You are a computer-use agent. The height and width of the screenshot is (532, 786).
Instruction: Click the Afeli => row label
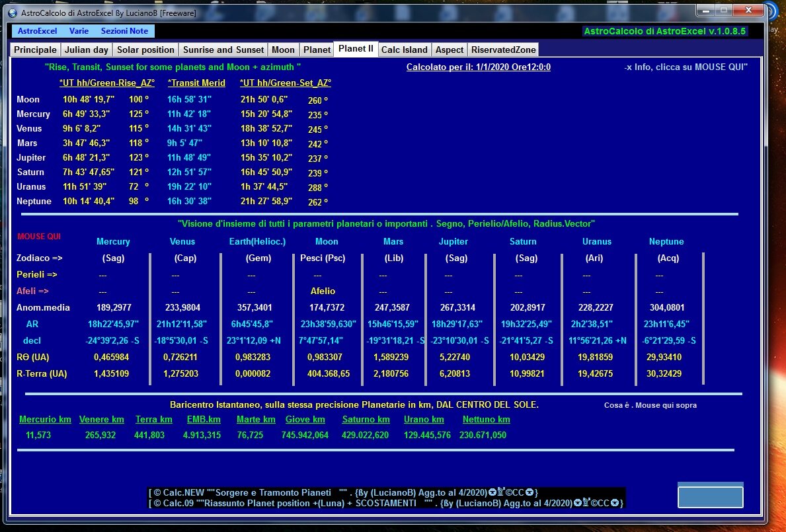(x=32, y=291)
